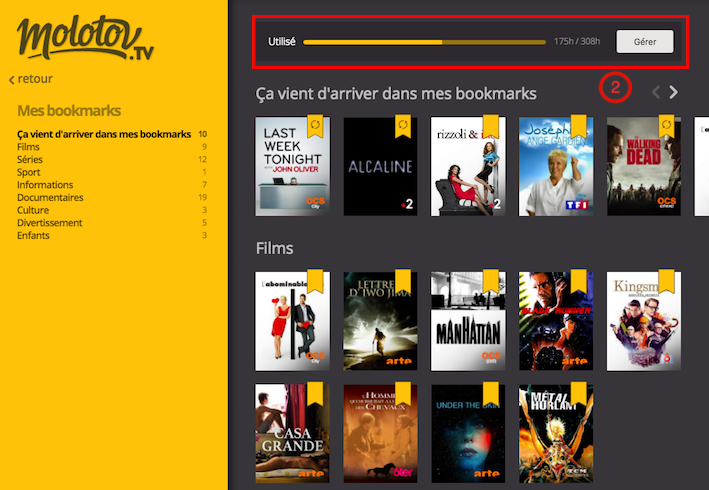
Task: Click the count 19 beside Documentaires
Action: 203,198
